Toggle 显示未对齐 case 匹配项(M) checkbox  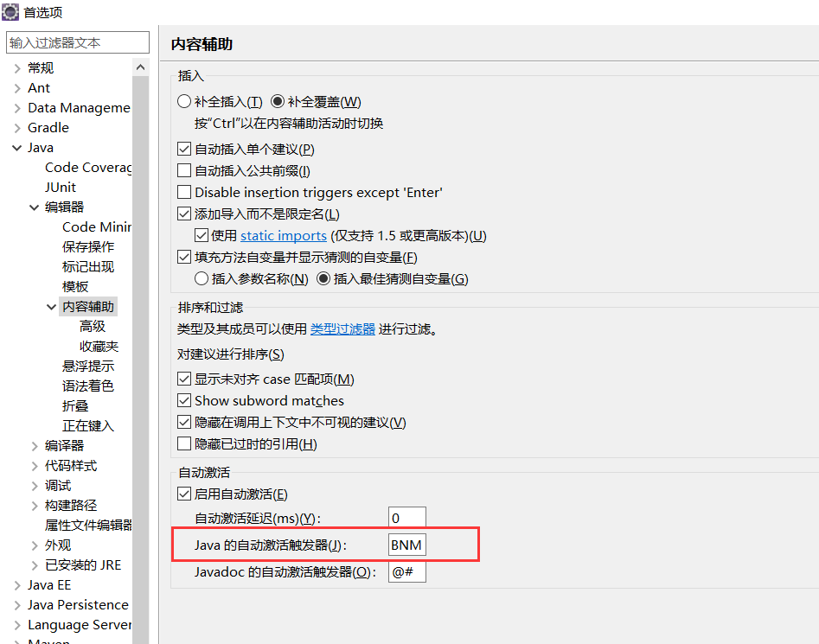184,379
